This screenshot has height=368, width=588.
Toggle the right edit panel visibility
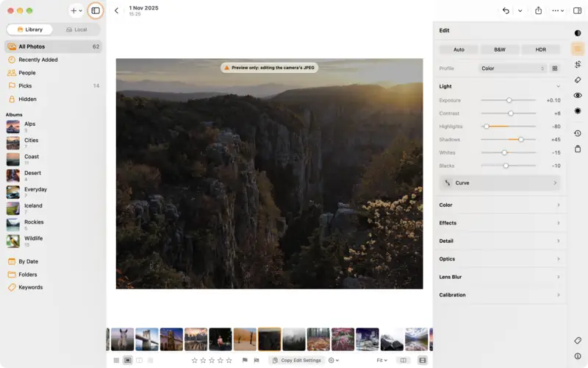coord(577,10)
